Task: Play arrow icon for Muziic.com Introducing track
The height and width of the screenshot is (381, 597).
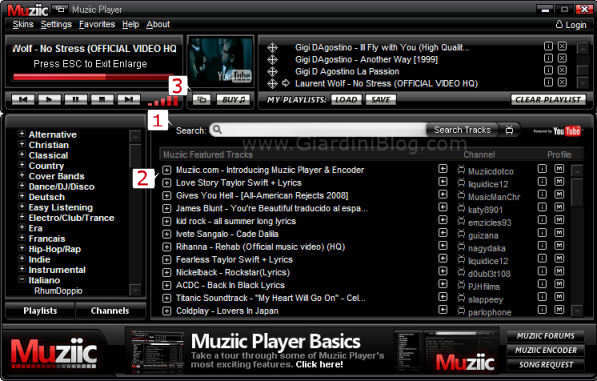Action: [x=443, y=169]
